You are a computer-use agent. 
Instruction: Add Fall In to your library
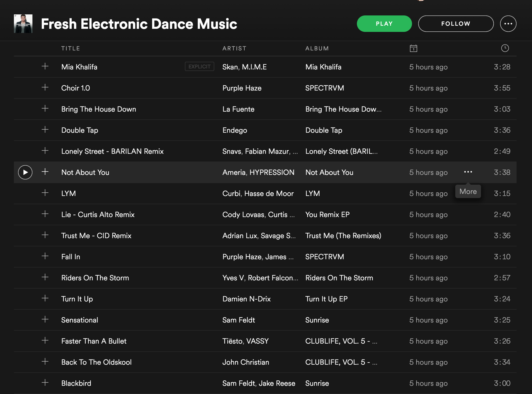pyautogui.click(x=45, y=256)
